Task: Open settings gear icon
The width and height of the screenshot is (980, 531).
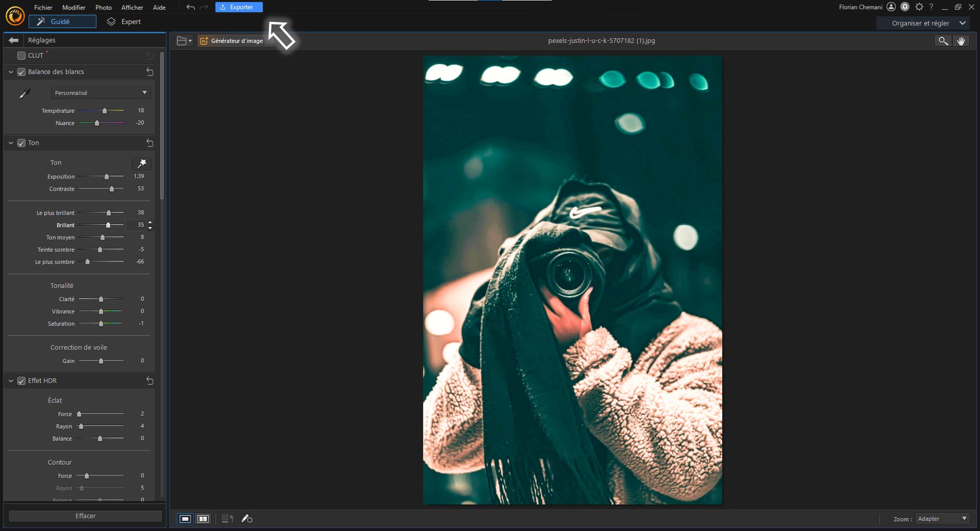Action: pyautogui.click(x=919, y=7)
